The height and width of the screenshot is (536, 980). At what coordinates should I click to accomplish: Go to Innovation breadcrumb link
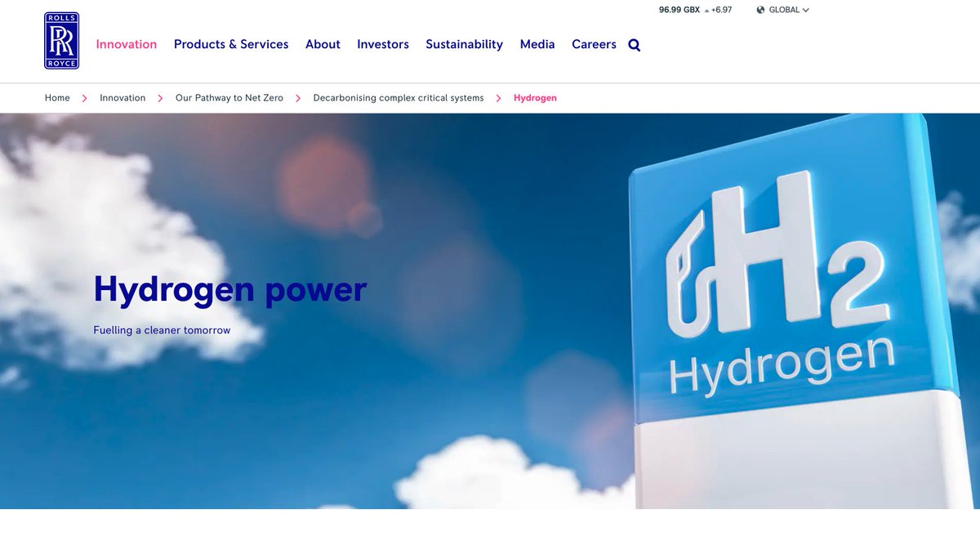[x=122, y=98]
